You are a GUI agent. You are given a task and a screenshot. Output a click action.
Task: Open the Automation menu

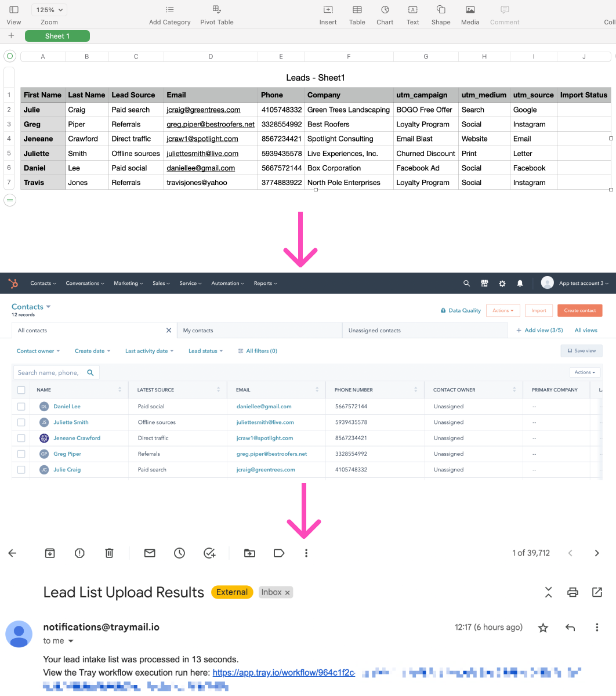point(227,283)
